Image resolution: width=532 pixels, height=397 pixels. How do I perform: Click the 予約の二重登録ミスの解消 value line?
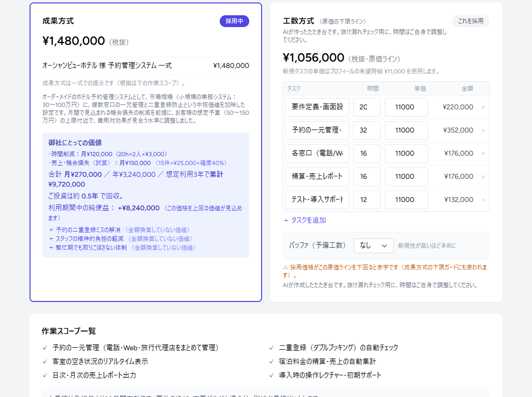coord(119,230)
